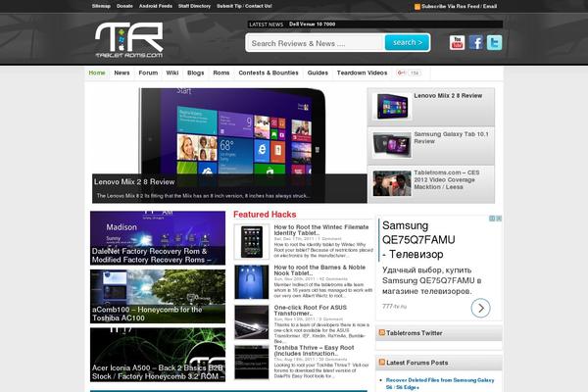Open Toshiba Thrive – Easy Root article
588x392 pixels.
pyautogui.click(x=314, y=351)
